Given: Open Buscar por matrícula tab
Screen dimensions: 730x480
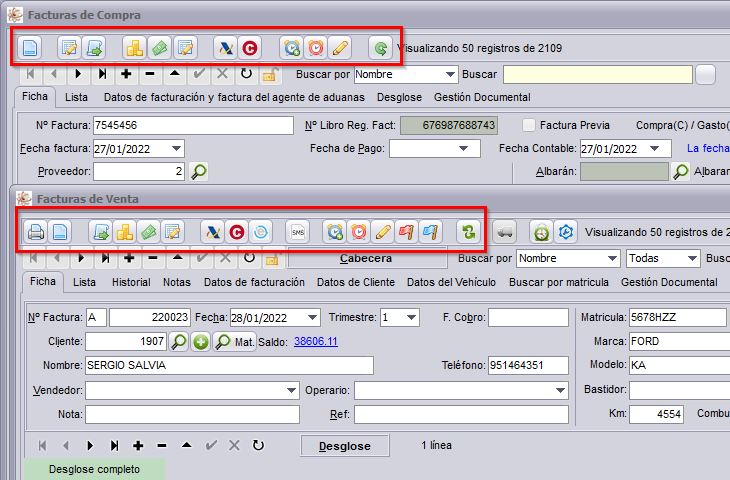Looking at the screenshot, I should [x=559, y=282].
